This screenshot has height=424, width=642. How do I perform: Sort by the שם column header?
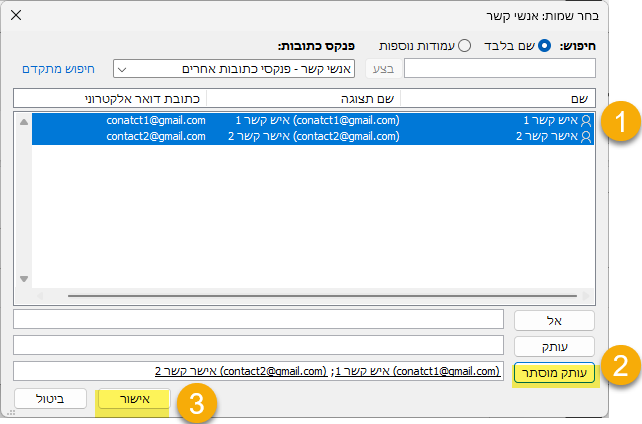coord(498,98)
